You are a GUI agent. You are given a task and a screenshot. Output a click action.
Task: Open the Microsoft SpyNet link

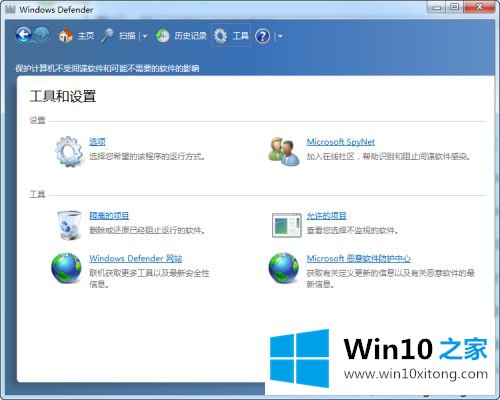341,142
